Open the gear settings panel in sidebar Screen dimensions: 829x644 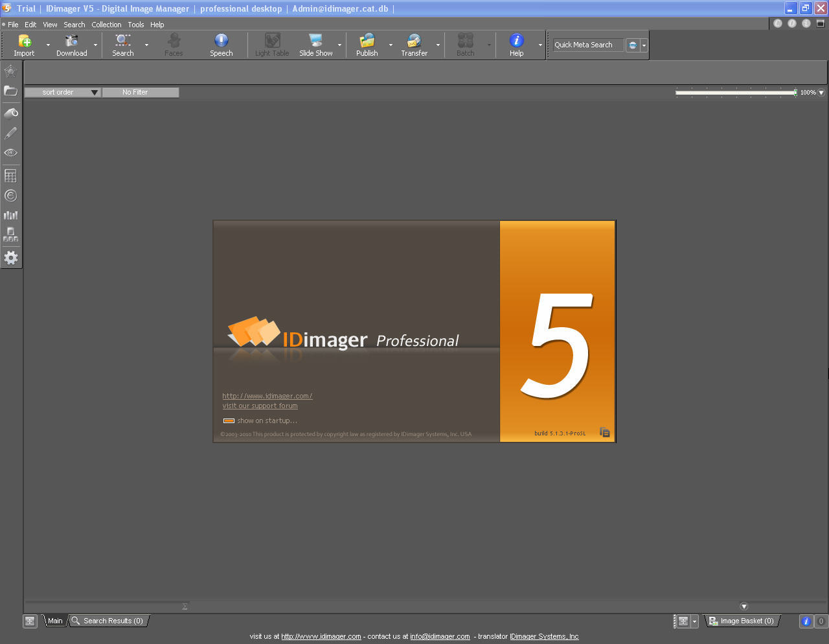pyautogui.click(x=10, y=257)
